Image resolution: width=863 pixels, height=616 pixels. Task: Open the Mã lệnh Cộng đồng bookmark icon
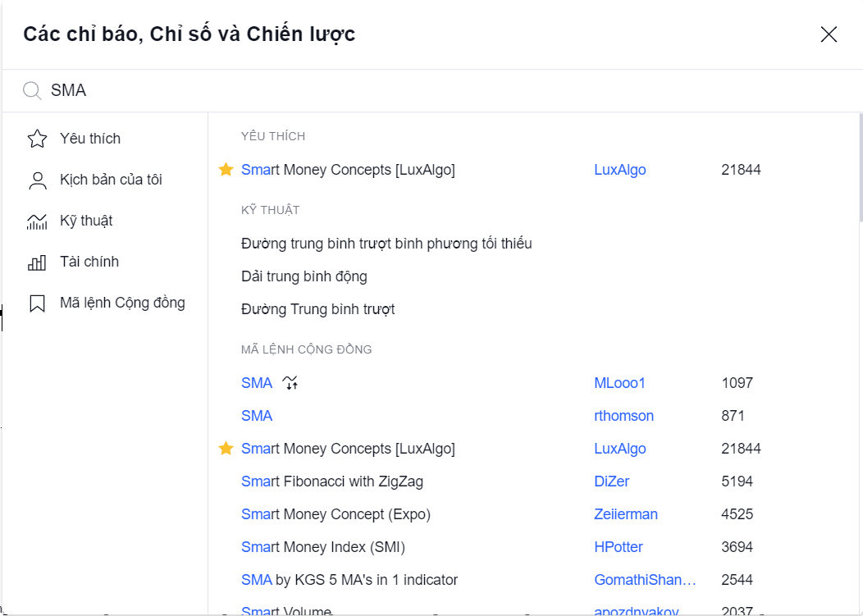38,303
